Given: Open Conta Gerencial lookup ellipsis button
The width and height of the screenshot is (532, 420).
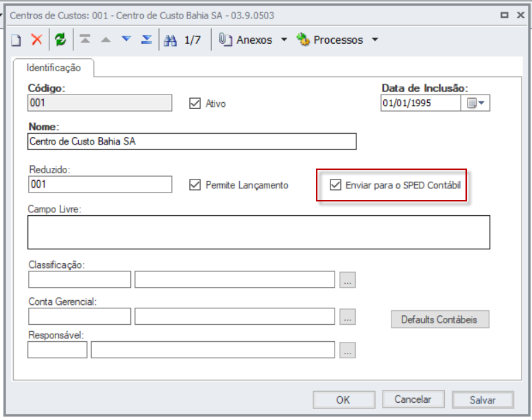Looking at the screenshot, I should point(348,317).
